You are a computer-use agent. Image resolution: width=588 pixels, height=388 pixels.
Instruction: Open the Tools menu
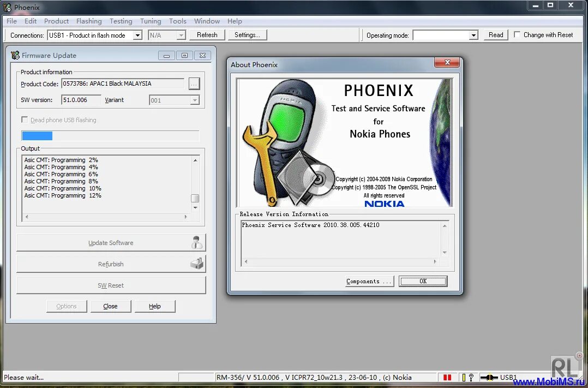(x=177, y=21)
